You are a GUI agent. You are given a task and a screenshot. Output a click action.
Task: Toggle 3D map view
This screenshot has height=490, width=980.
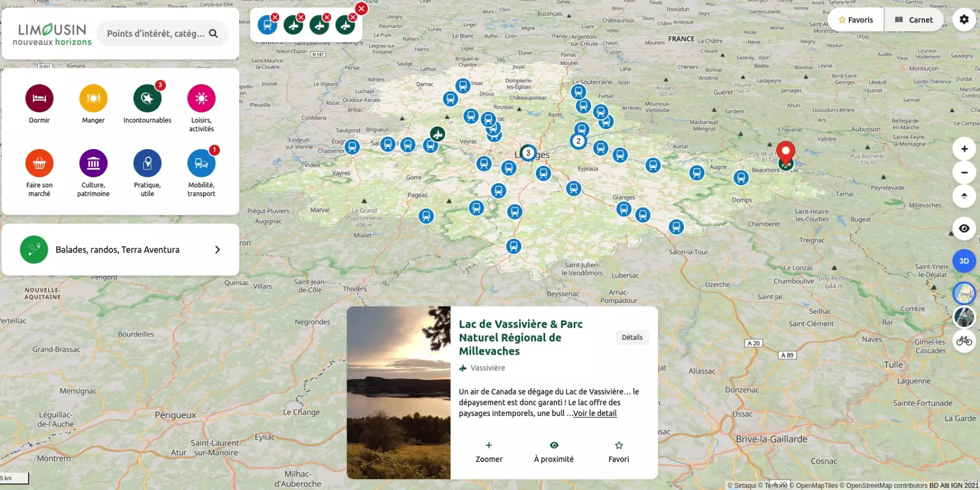tap(964, 261)
